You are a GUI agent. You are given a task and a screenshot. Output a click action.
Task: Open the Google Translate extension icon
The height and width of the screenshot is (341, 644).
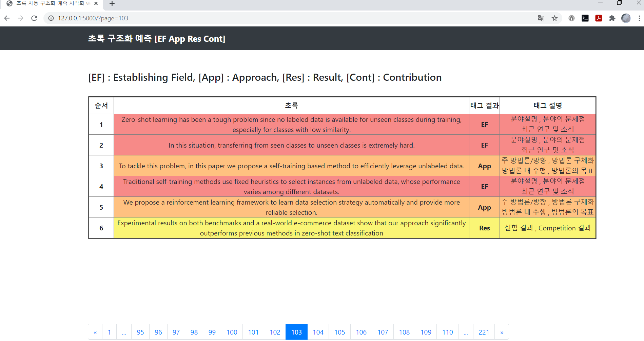click(x=541, y=18)
